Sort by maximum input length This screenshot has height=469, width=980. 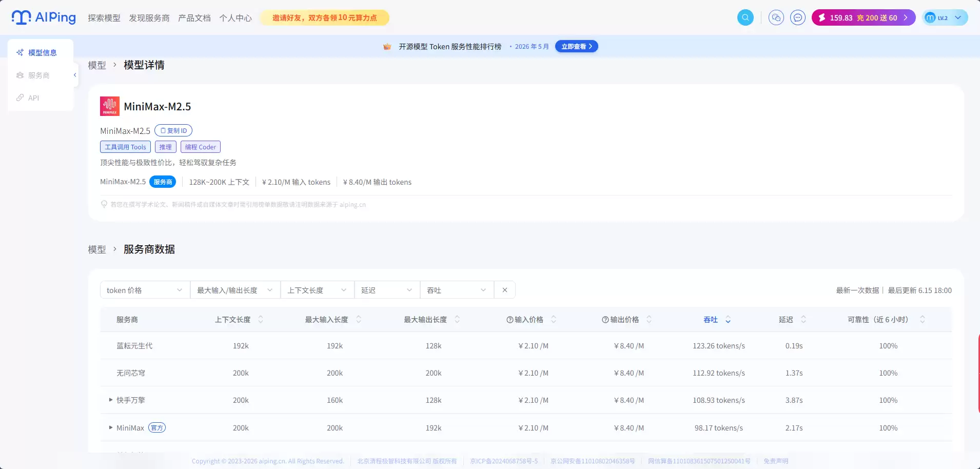pos(359,320)
